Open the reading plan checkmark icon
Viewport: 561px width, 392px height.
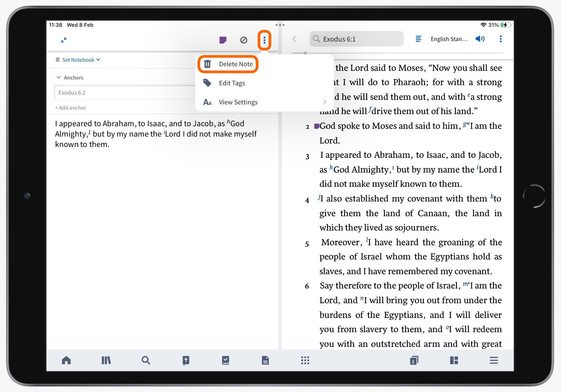(x=225, y=360)
